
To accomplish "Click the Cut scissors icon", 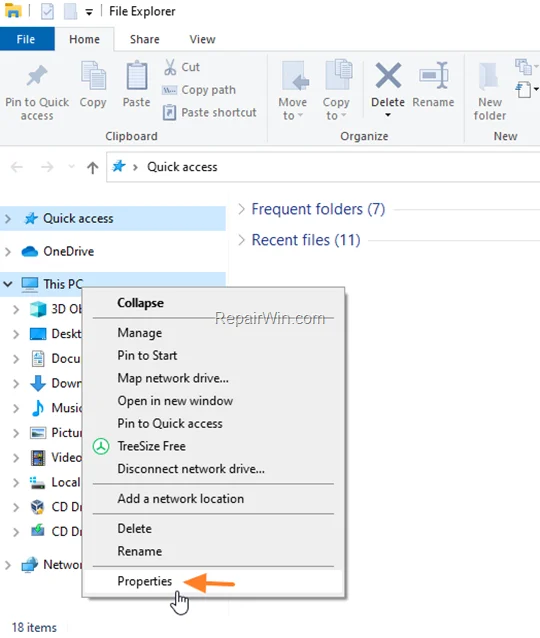I will tap(170, 67).
